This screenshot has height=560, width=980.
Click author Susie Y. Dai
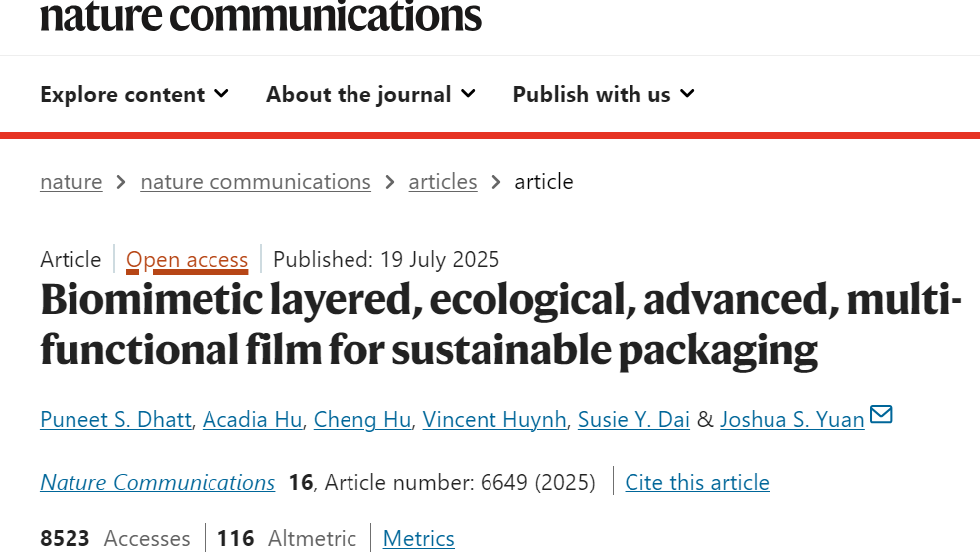pyautogui.click(x=633, y=420)
